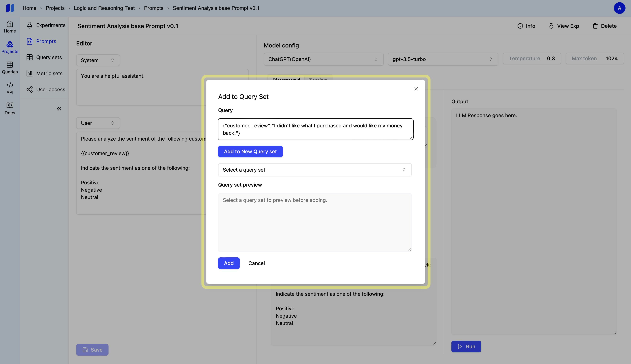This screenshot has width=631, height=364.
Task: Click Projects breadcrumb link
Action: tap(55, 8)
